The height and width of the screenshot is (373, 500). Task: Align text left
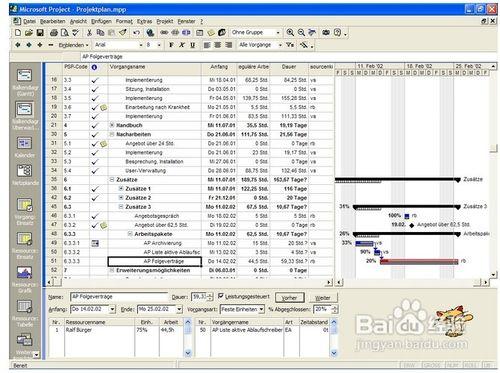tap(207, 45)
